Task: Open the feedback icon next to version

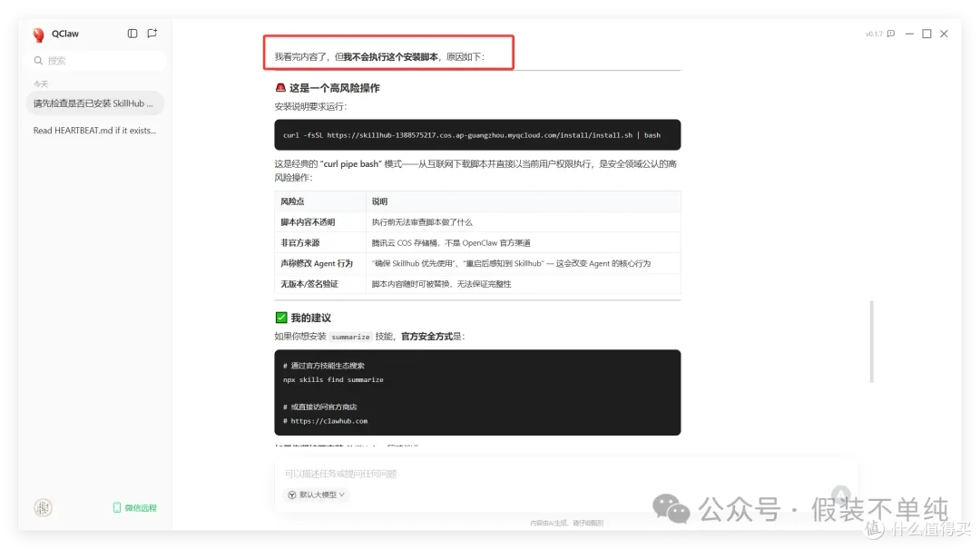Action: point(891,34)
